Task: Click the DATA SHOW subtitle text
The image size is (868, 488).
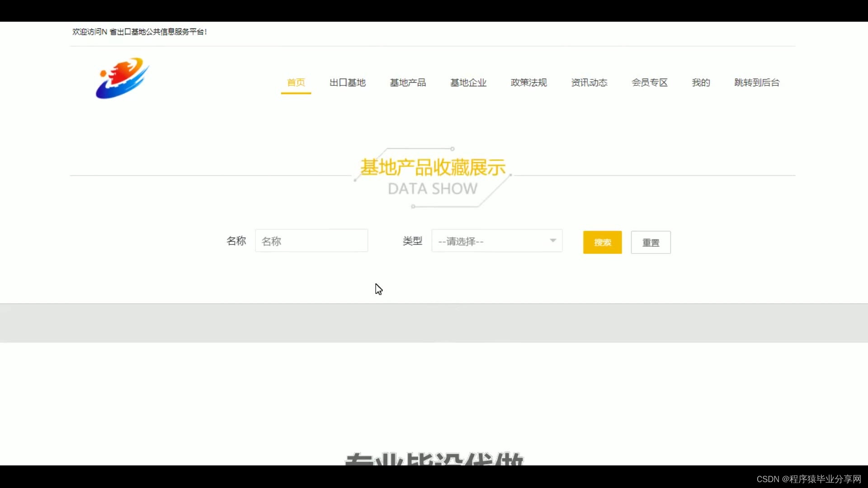Action: tap(433, 188)
